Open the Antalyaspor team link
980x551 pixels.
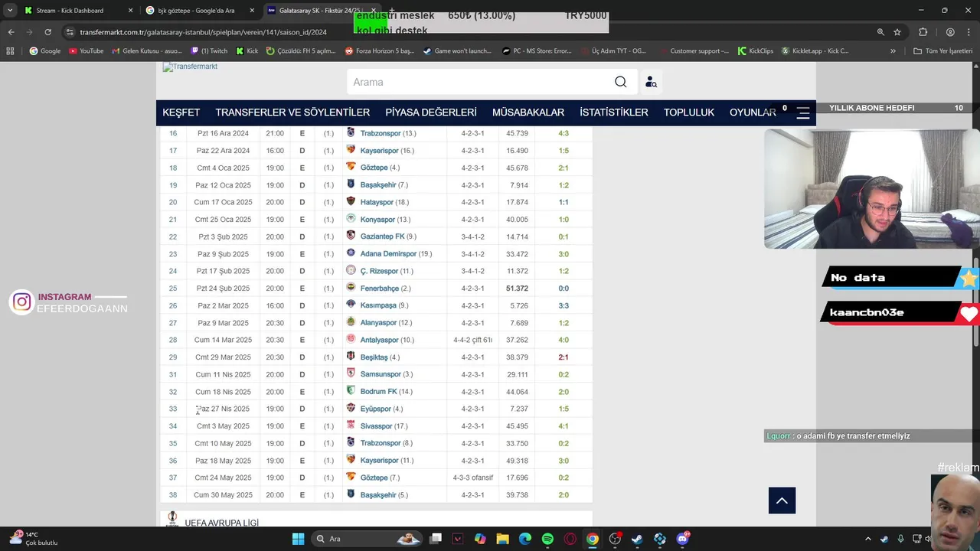coord(380,340)
